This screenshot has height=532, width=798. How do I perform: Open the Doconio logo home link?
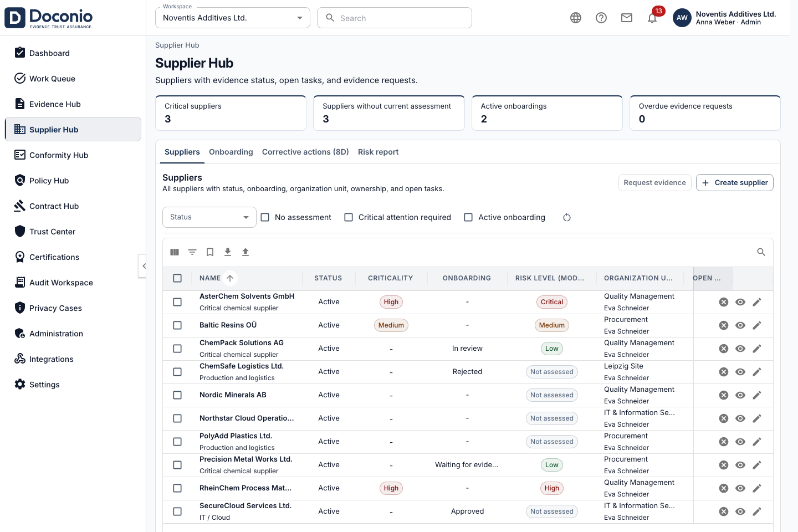pyautogui.click(x=49, y=18)
